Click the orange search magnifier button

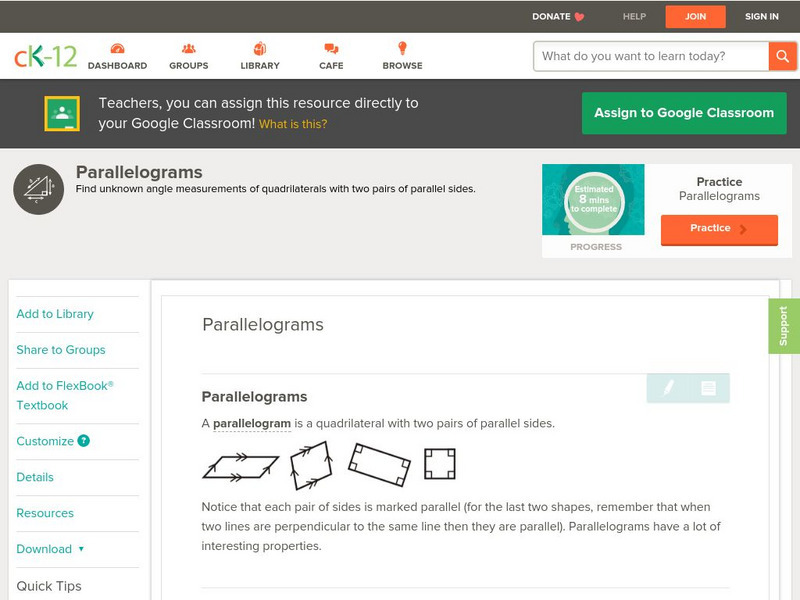(x=781, y=56)
